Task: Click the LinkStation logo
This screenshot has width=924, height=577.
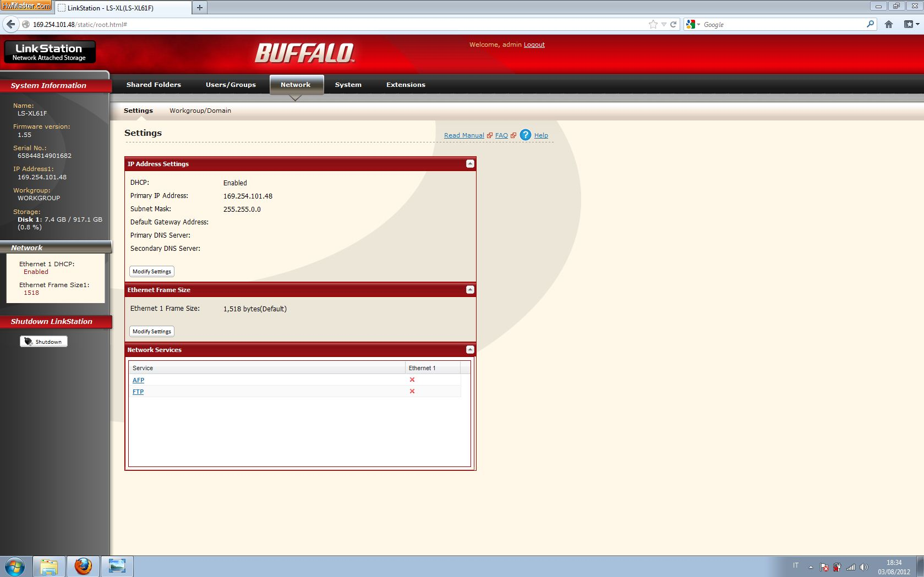Action: tap(50, 52)
